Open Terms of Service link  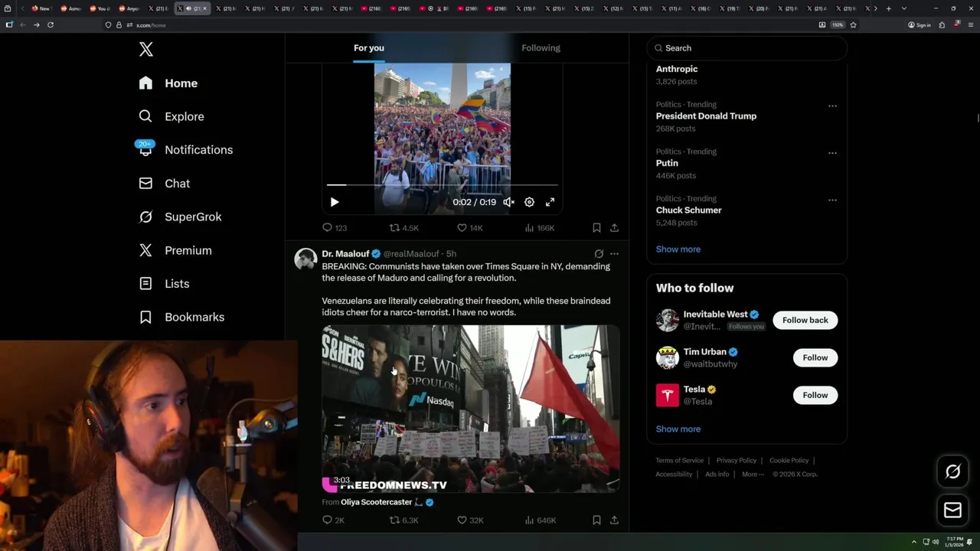pyautogui.click(x=679, y=461)
